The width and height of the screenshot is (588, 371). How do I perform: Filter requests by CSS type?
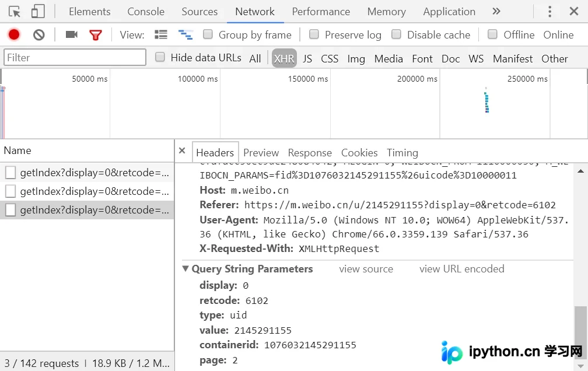point(330,58)
